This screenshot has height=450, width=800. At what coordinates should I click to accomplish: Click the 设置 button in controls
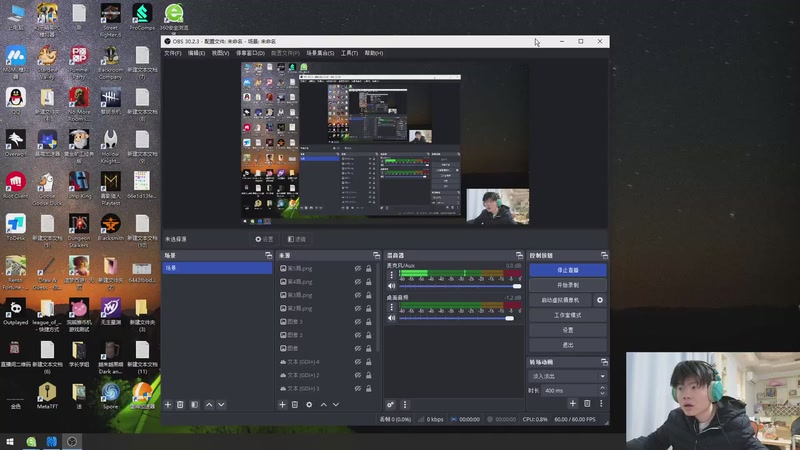point(567,330)
